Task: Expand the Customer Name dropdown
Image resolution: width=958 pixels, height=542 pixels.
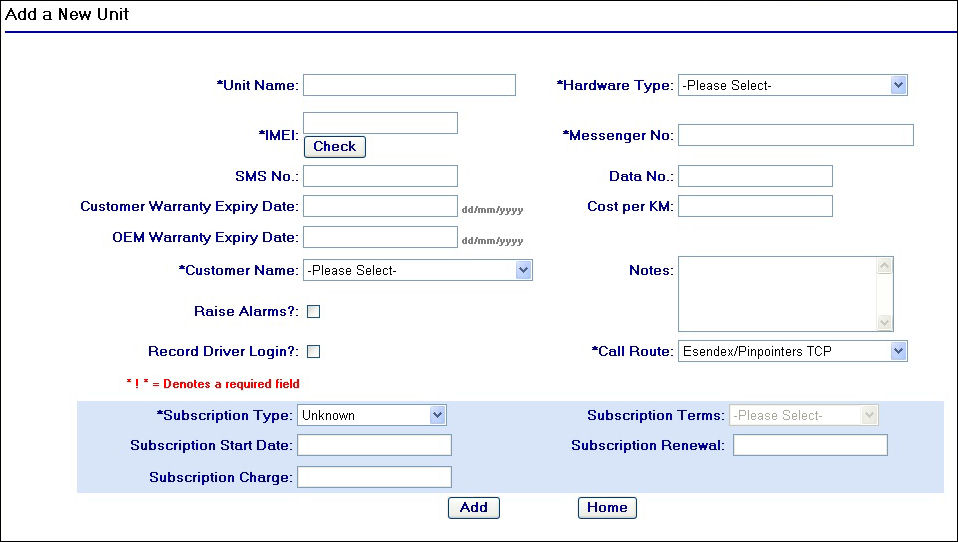Action: click(417, 270)
